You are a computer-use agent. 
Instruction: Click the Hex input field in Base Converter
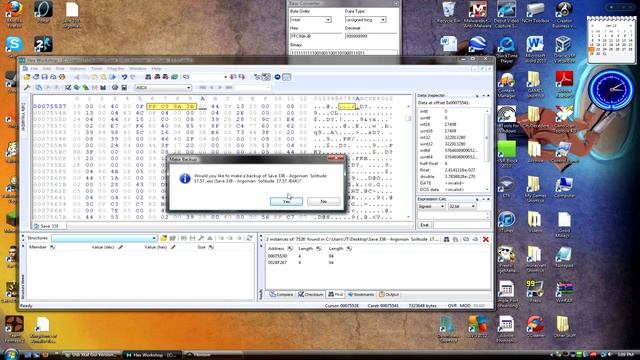pyautogui.click(x=316, y=36)
